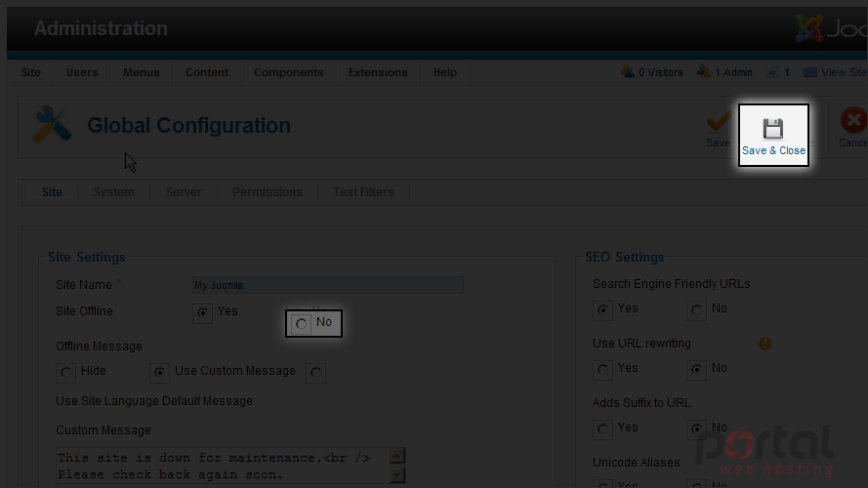Click Custom Message scrollbar up arrow
868x488 pixels.
397,457
